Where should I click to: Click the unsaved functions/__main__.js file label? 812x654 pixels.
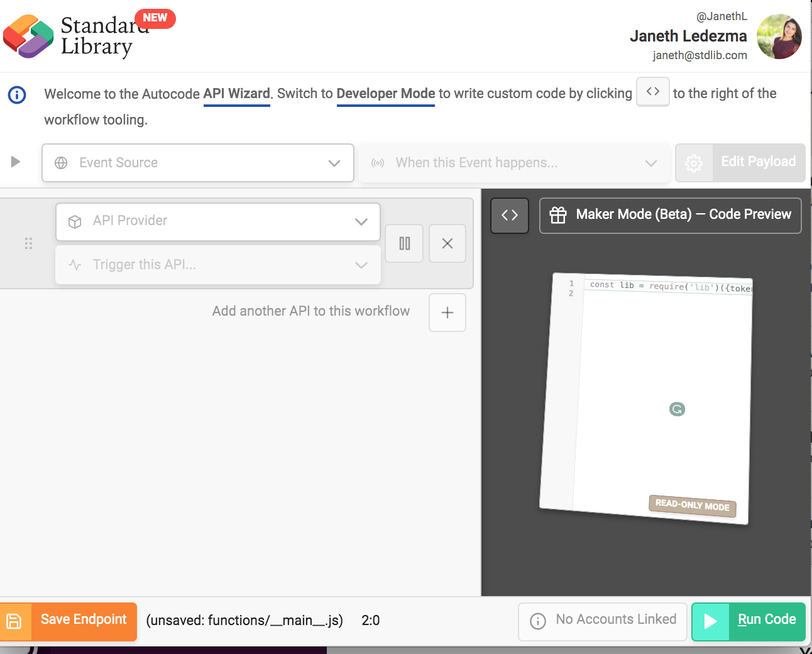coord(244,621)
